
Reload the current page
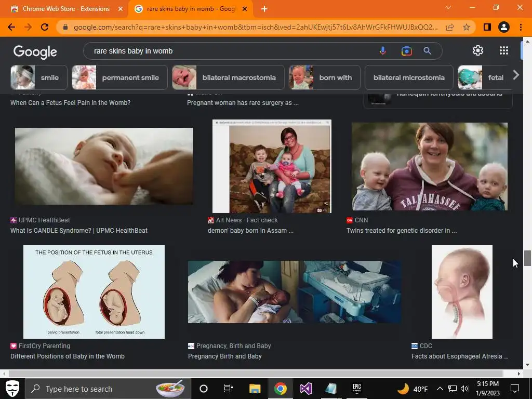(45, 27)
